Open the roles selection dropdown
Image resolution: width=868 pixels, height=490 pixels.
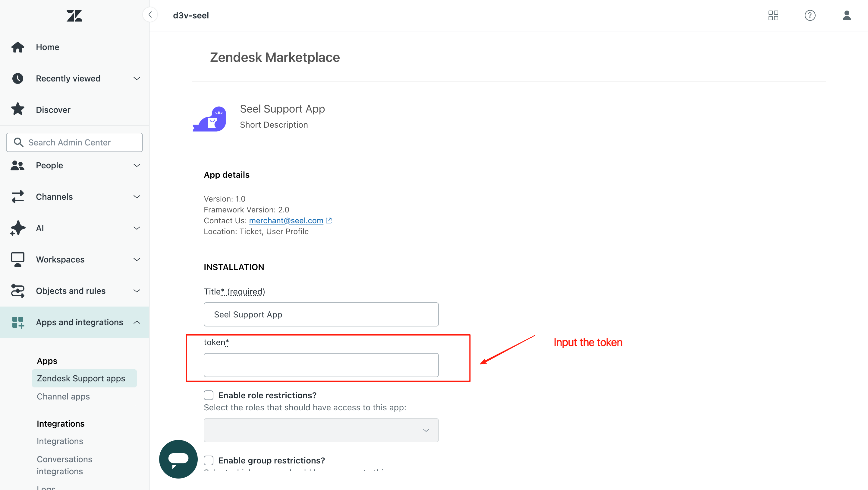coord(321,430)
